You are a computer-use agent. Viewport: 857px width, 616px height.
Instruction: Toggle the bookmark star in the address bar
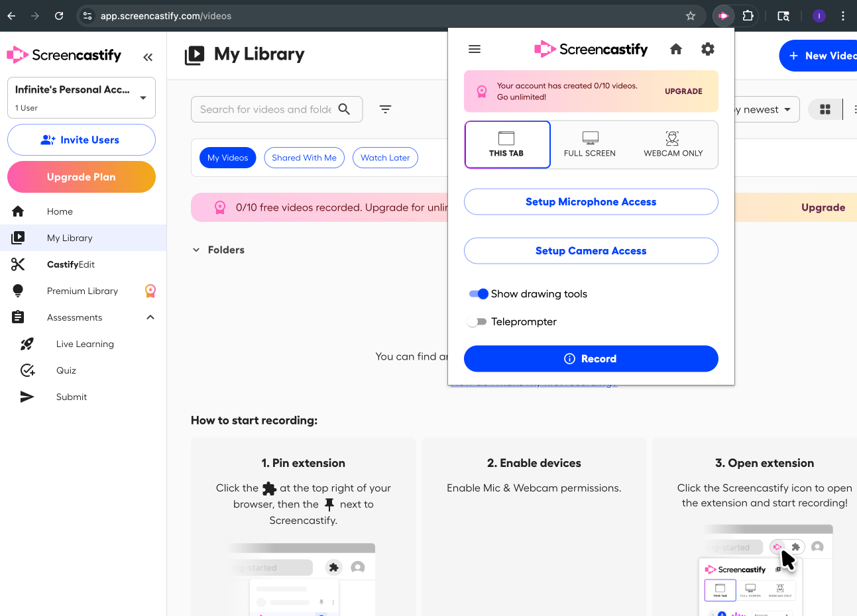[690, 15]
